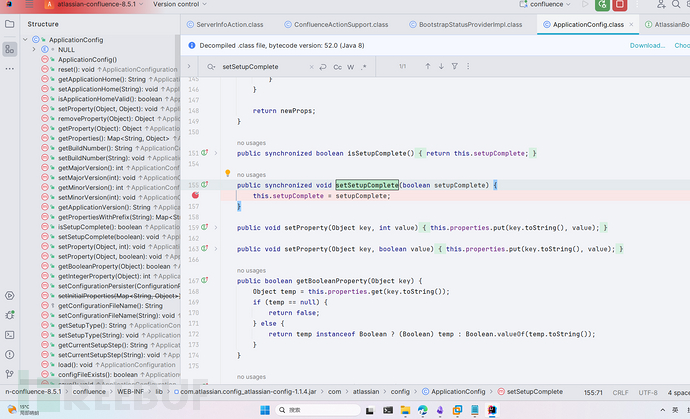Open the Git tool window icon
Image resolution: width=690 pixels, height=419 pixels.
pos(9,374)
